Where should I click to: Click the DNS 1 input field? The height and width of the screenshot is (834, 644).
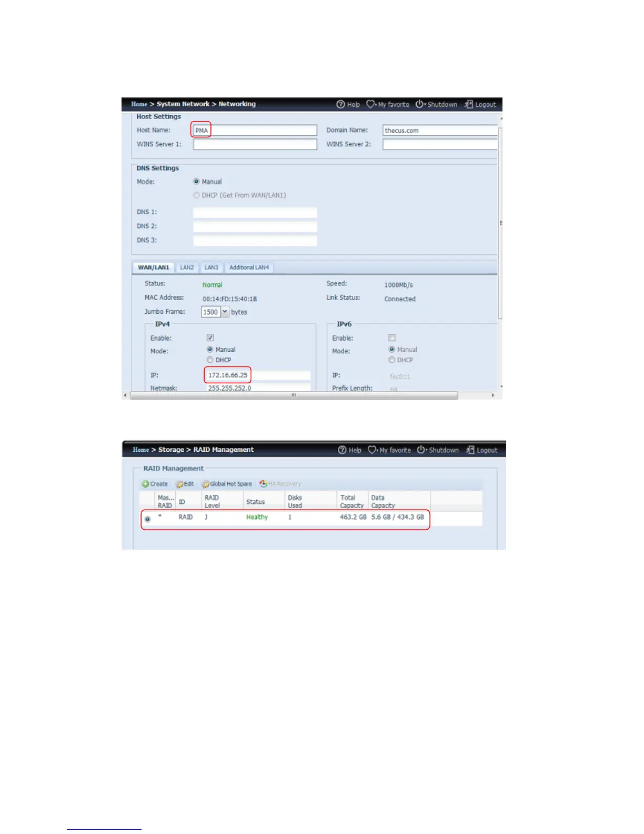click(255, 212)
